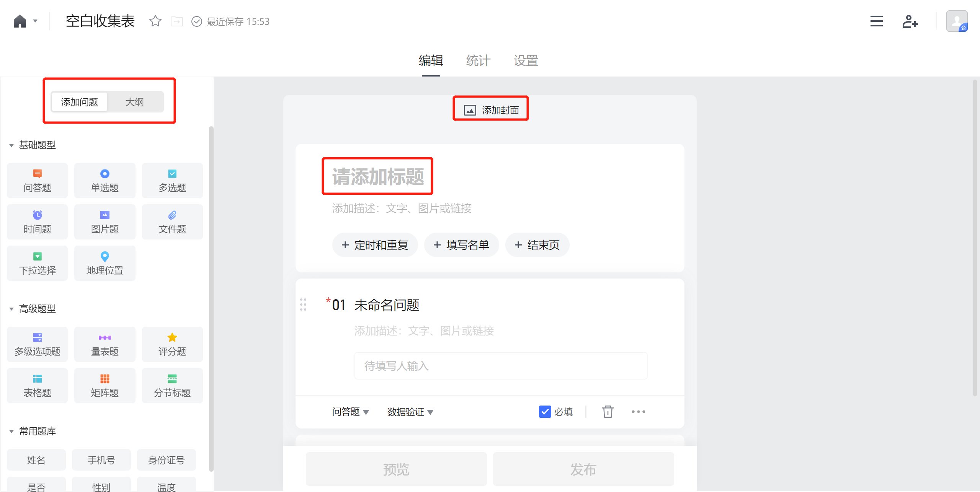
Task: Open the hamburger menu icon
Action: tap(876, 21)
